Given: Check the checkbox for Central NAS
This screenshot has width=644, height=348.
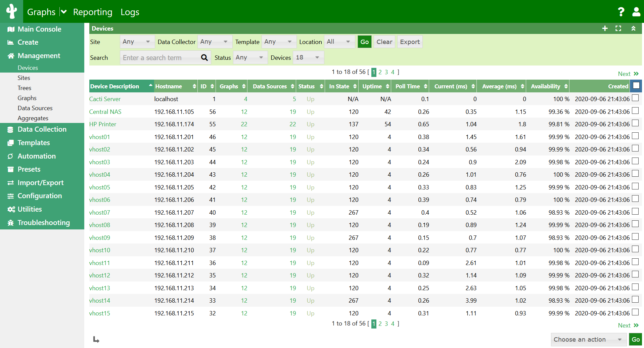Looking at the screenshot, I should click(635, 111).
